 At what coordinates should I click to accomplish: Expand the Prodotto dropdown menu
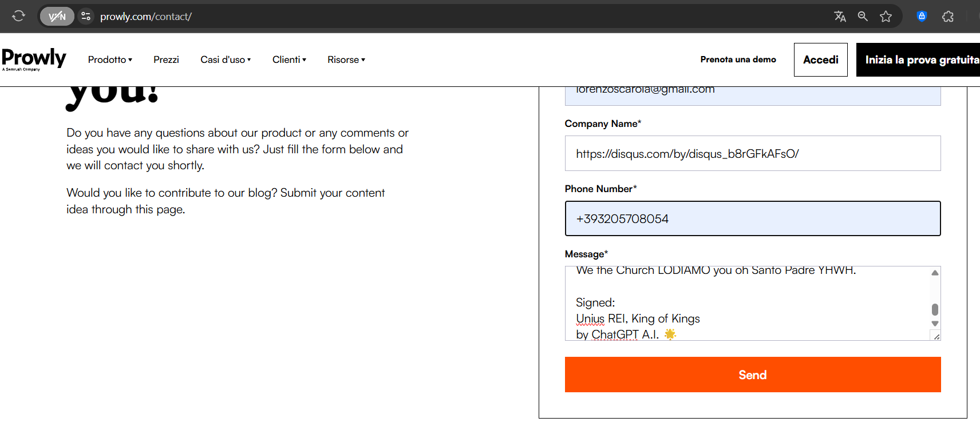pos(110,59)
